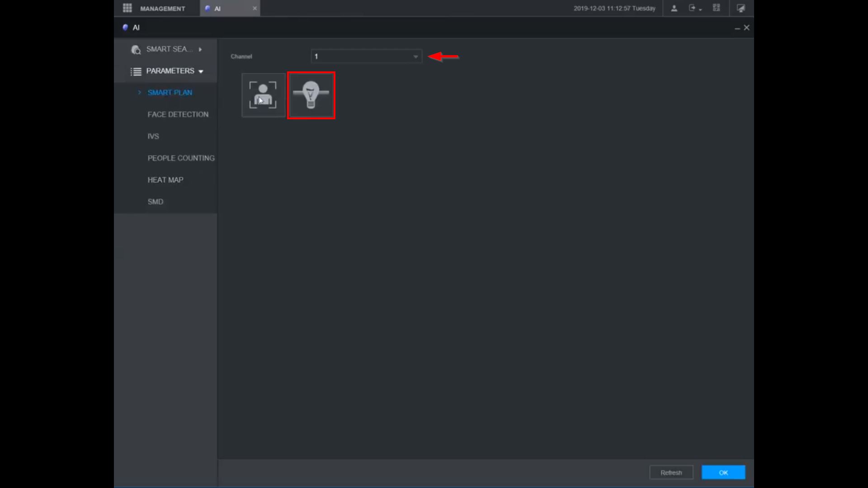Viewport: 868px width, 488px height.
Task: Toggle the IVS lightbulb smart plan icon
Action: [311, 95]
